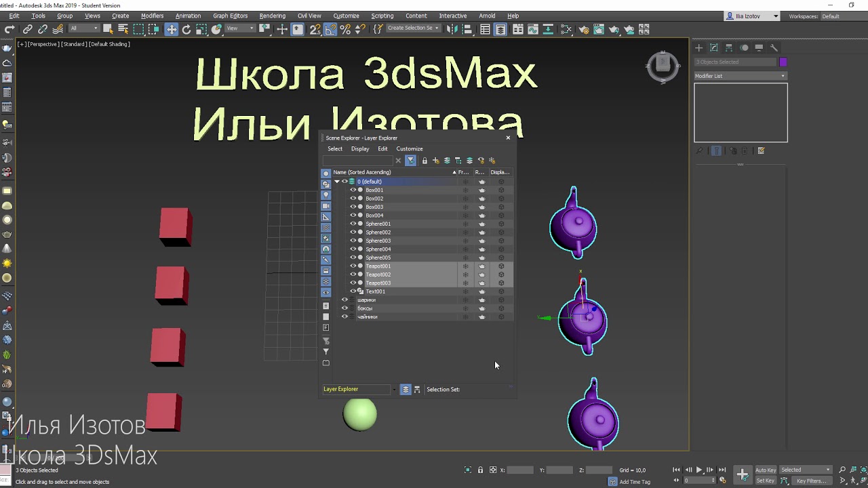
Task: Open the Ilia Izotov account menu
Action: tap(753, 16)
